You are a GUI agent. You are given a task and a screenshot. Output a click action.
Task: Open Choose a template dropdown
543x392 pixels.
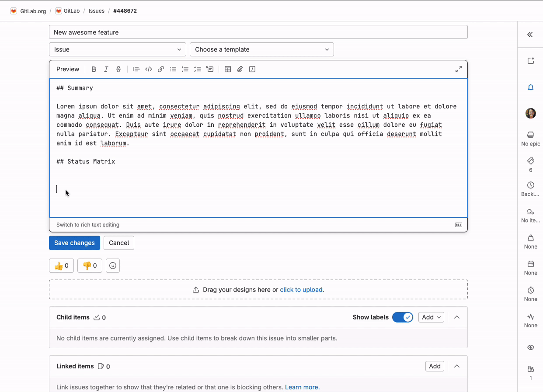[262, 49]
